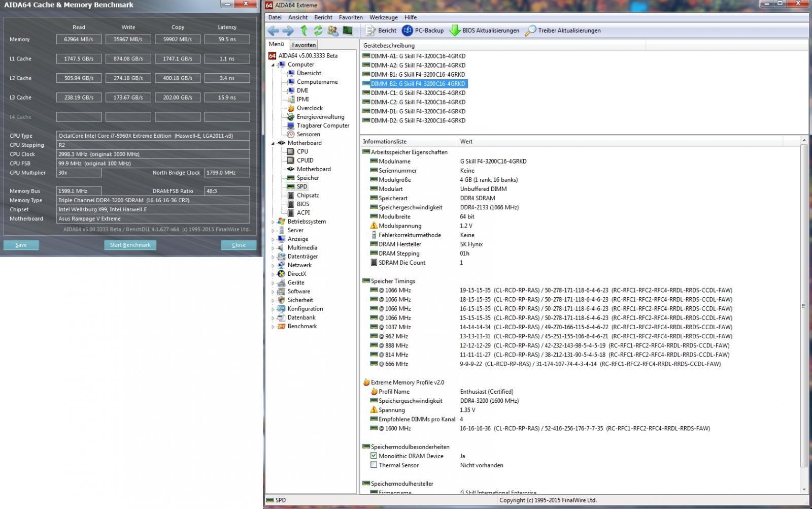The width and height of the screenshot is (812, 509).
Task: Click the green monitor graph toolbar icon
Action: (348, 30)
